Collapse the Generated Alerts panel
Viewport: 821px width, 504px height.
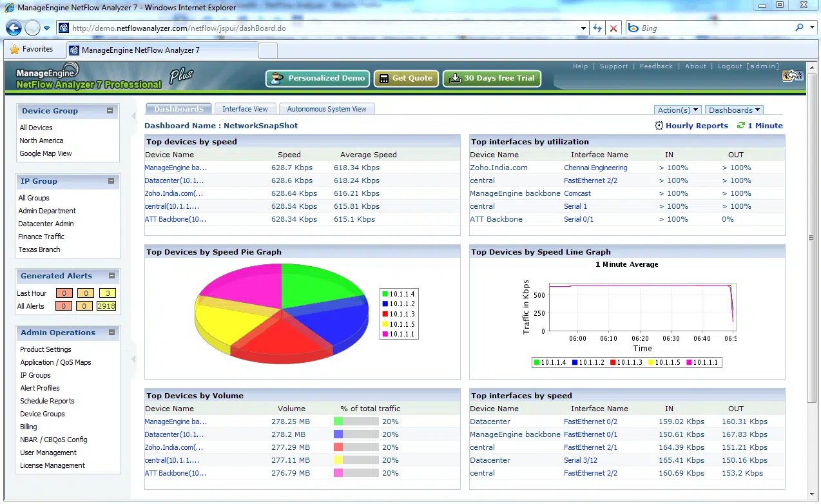point(111,276)
